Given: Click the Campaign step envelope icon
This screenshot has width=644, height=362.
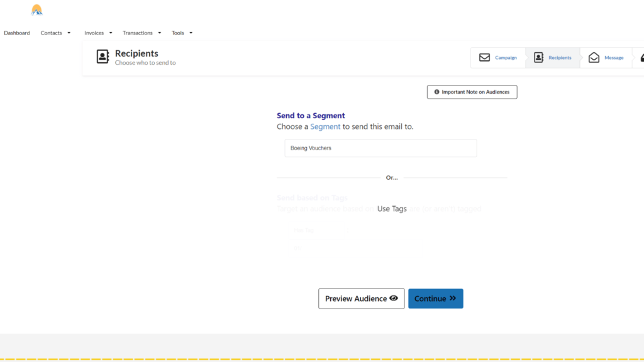Looking at the screenshot, I should [x=484, y=58].
